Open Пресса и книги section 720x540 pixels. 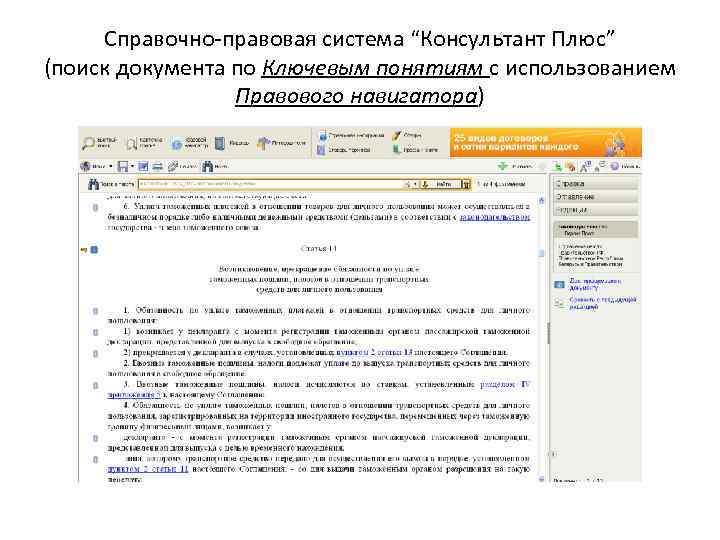416,150
